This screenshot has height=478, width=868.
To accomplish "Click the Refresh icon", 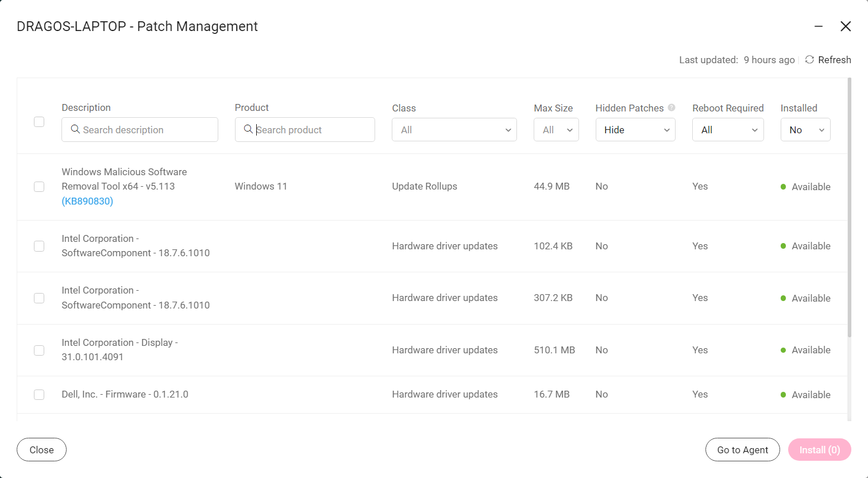I will (809, 60).
